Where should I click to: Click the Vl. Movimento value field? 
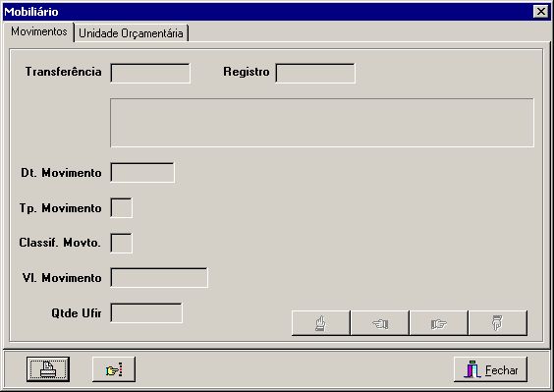159,278
